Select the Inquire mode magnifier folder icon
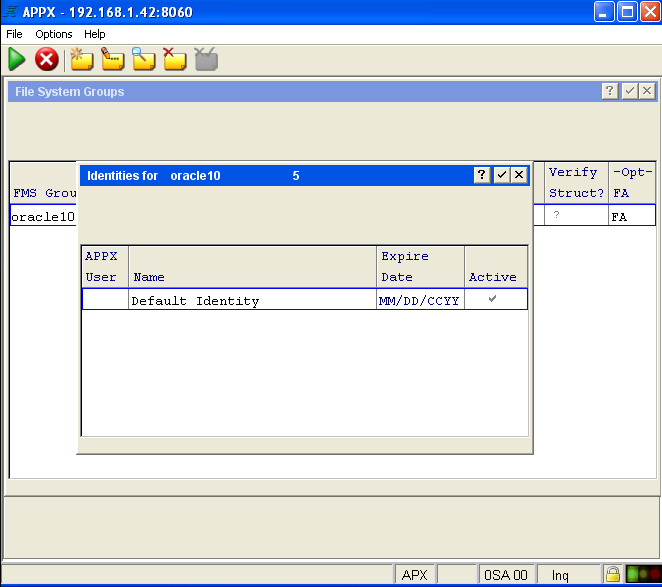This screenshot has width=662, height=587. pos(144,60)
